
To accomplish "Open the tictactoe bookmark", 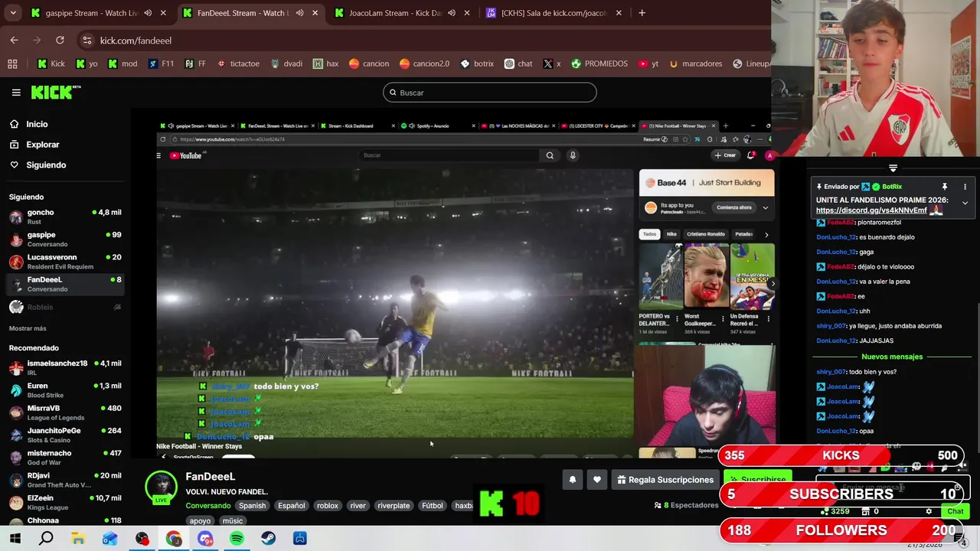I will 238,64.
